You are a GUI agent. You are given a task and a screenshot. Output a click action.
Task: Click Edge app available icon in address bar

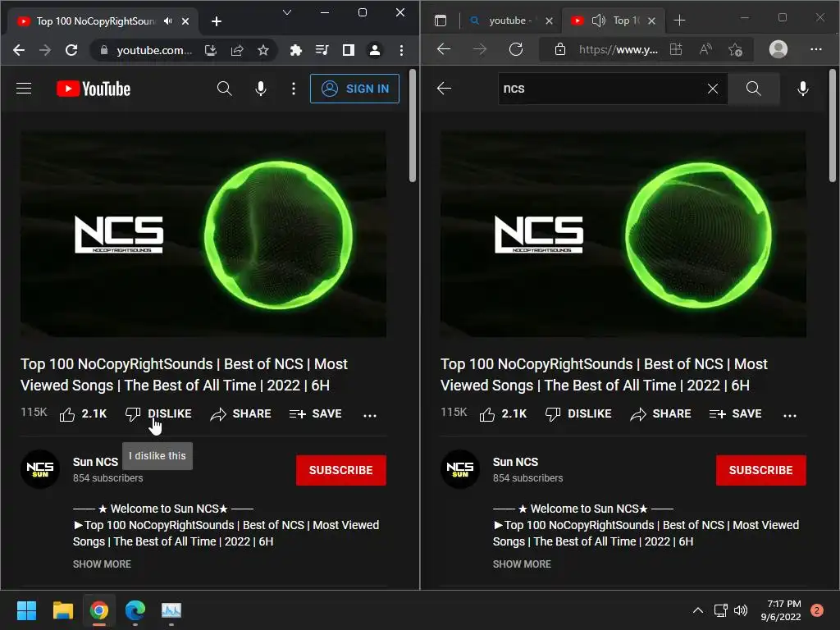click(x=676, y=50)
